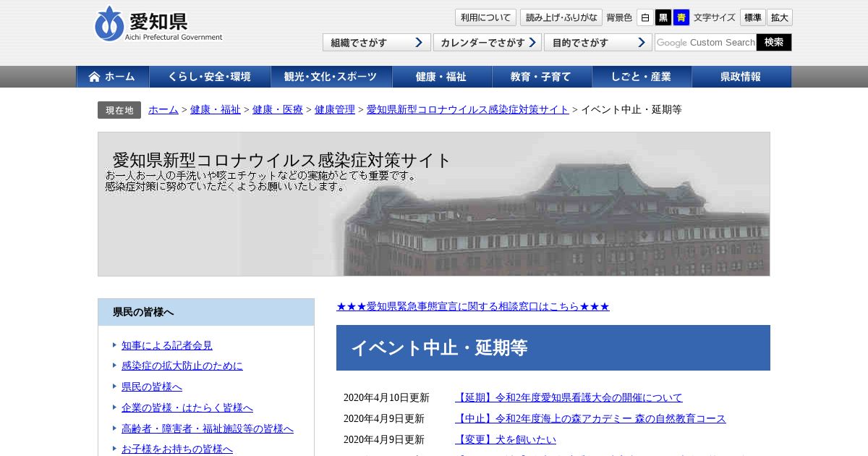Viewport: 868px width, 456px height.
Task: Click the 読み上げ・ふりがな button
Action: click(561, 18)
